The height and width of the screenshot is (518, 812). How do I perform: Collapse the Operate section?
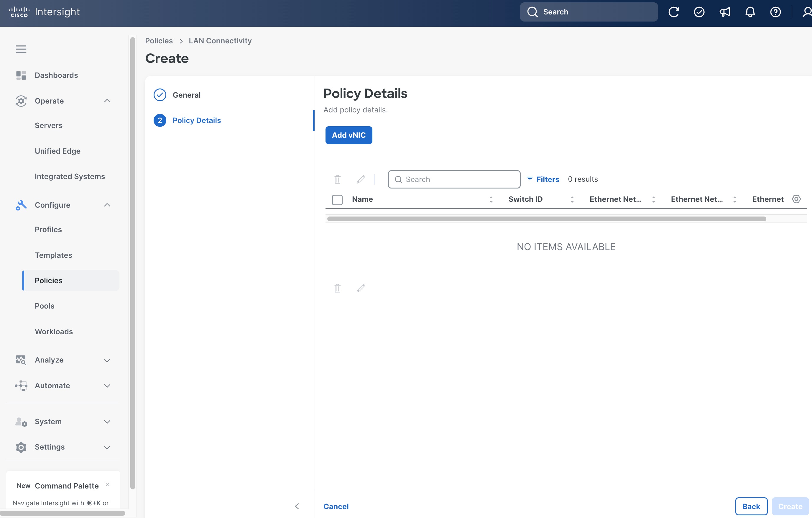(x=107, y=101)
